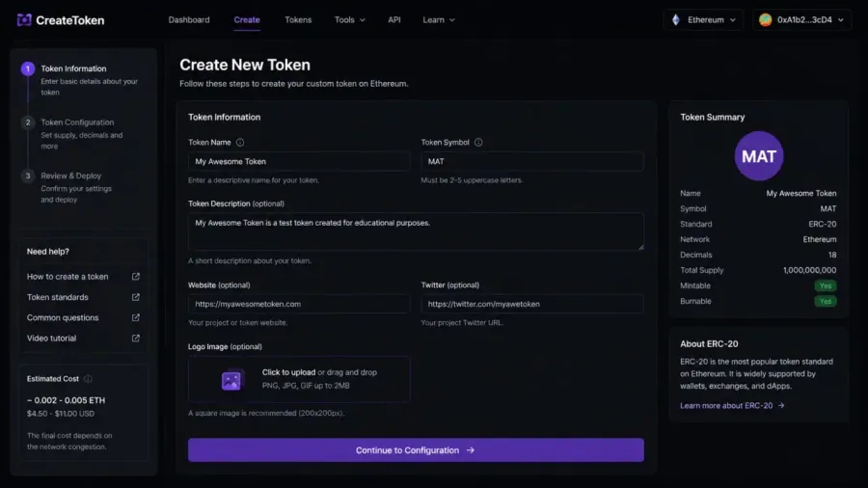Expand the Tools dropdown menu
Screen dimensions: 868x488
350,20
